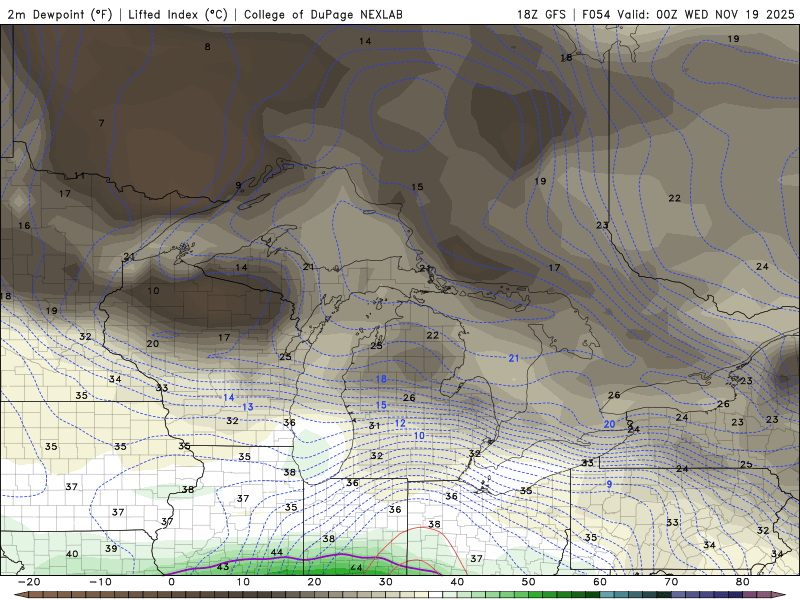This screenshot has height=600, width=800.
Task: Click the 70 label on color scale
Action: [x=671, y=582]
